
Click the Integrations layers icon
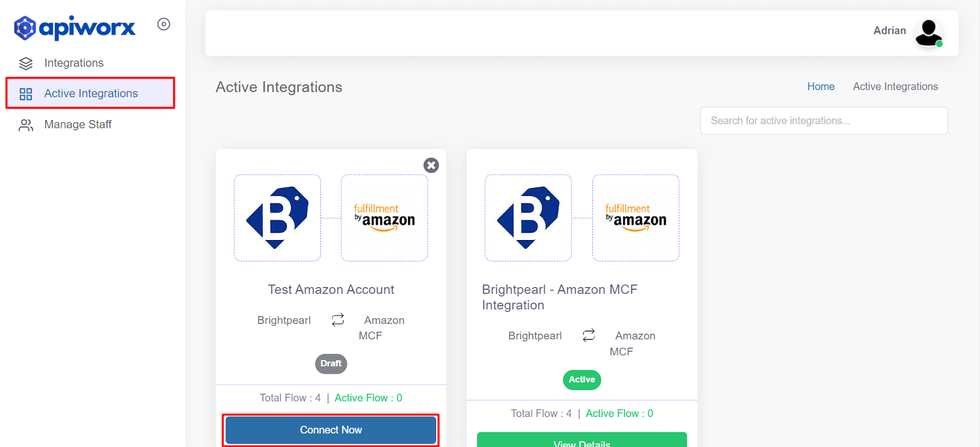[26, 63]
